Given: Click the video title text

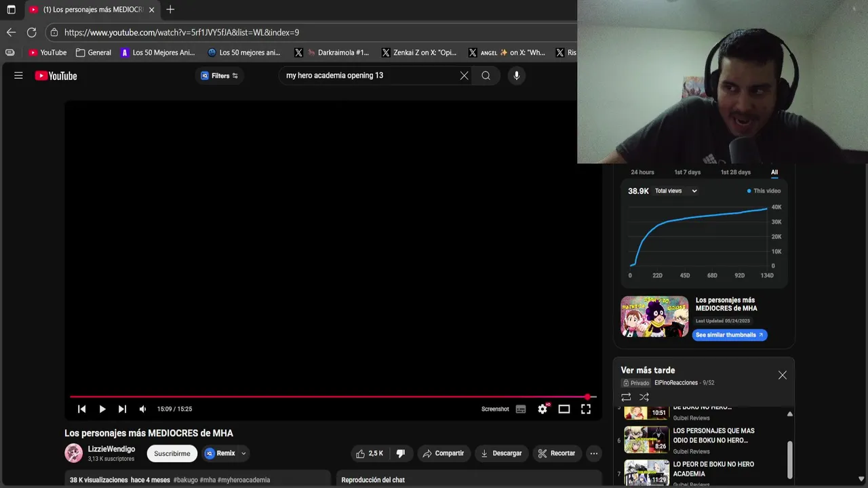Looking at the screenshot, I should (149, 433).
